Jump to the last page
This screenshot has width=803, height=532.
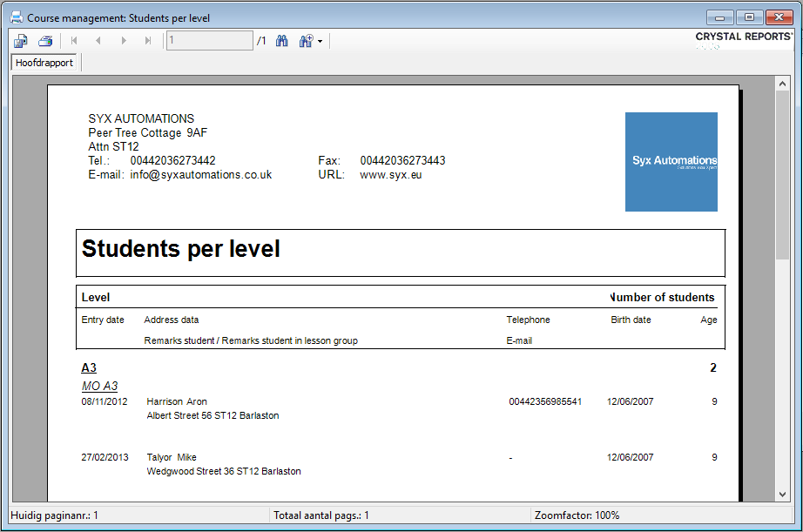147,41
